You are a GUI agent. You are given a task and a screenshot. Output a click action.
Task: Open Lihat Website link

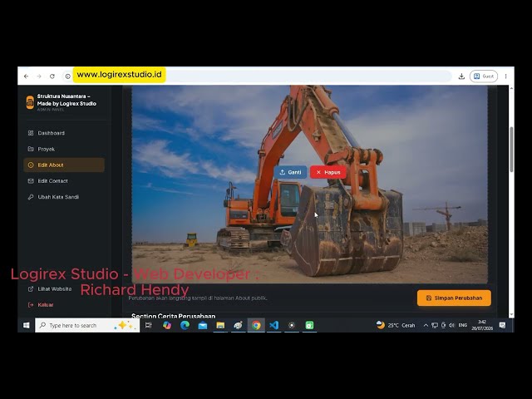pos(50,289)
